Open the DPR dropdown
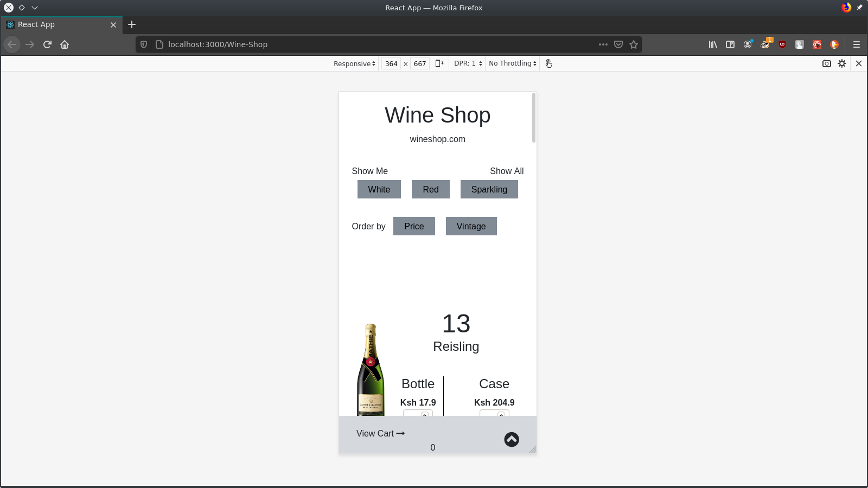This screenshot has width=868, height=488. tap(467, 63)
